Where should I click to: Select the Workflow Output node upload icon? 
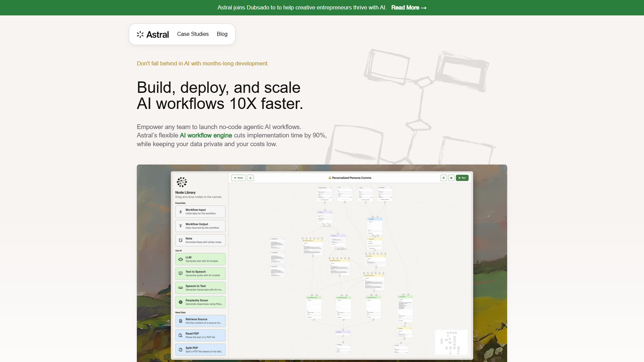[x=180, y=226]
